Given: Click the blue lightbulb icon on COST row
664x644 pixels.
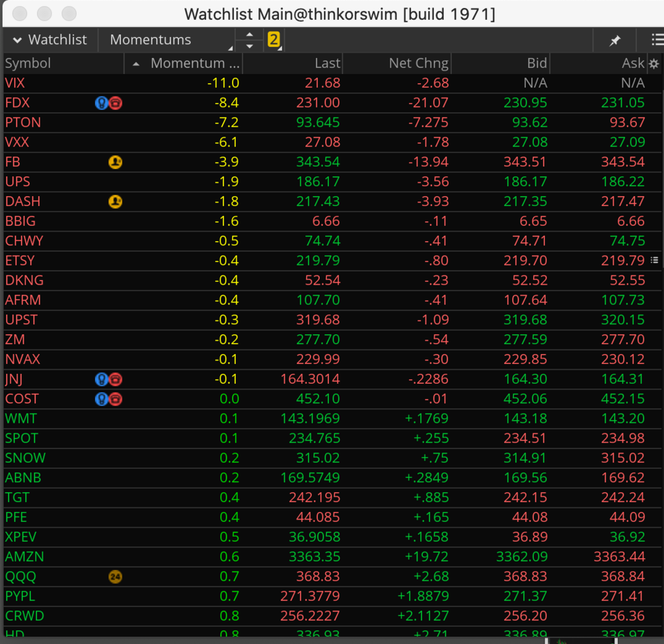Looking at the screenshot, I should pos(102,399).
